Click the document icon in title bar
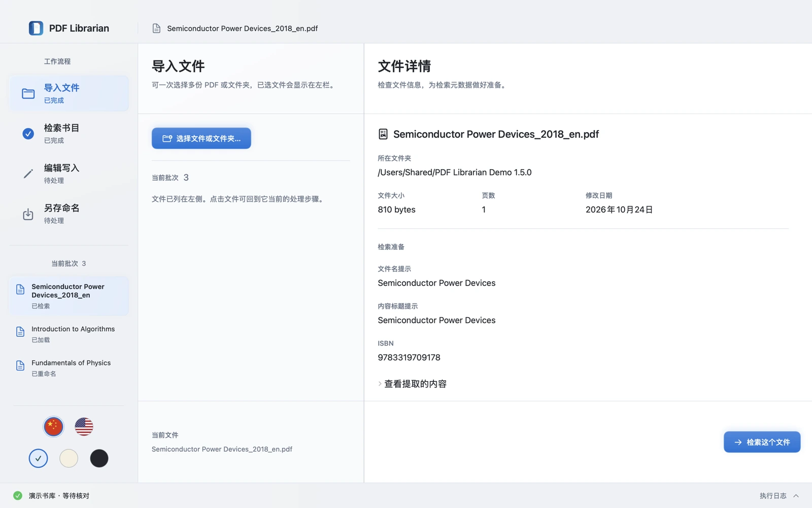The height and width of the screenshot is (508, 812). 156,28
